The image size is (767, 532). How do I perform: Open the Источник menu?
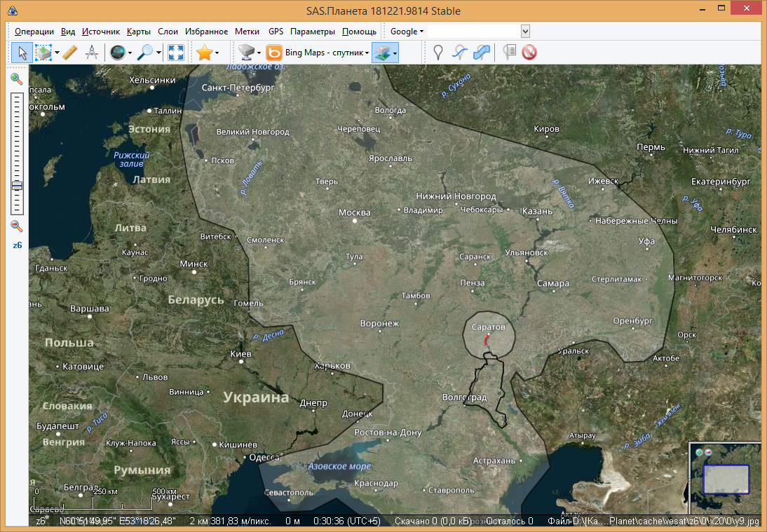coord(101,32)
